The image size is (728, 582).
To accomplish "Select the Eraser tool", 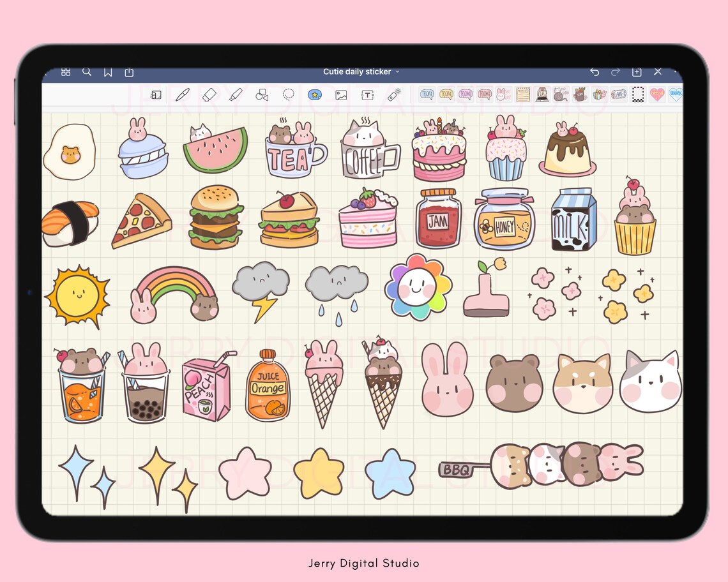I will coord(209,94).
